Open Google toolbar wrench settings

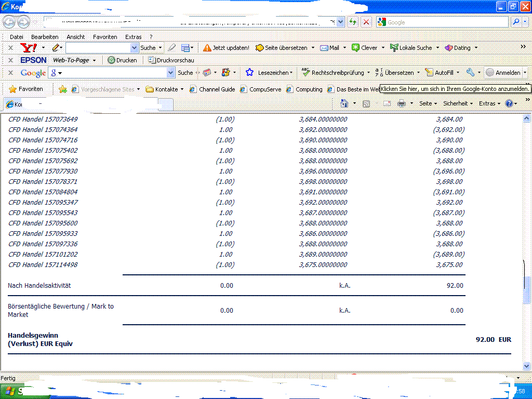[470, 73]
